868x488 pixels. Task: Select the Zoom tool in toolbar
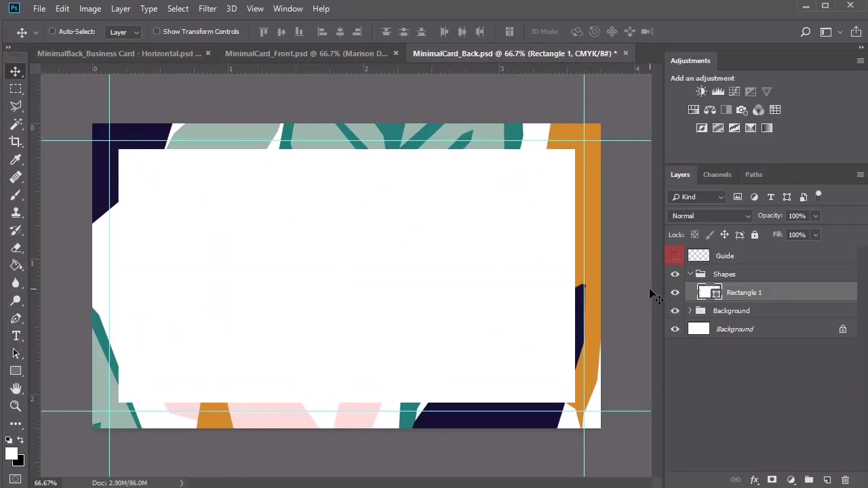[16, 406]
